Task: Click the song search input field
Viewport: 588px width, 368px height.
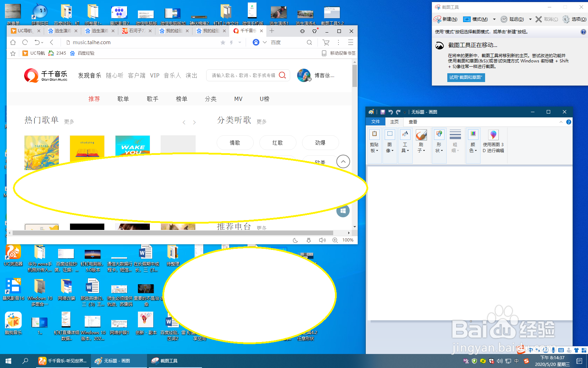Action: click(243, 75)
